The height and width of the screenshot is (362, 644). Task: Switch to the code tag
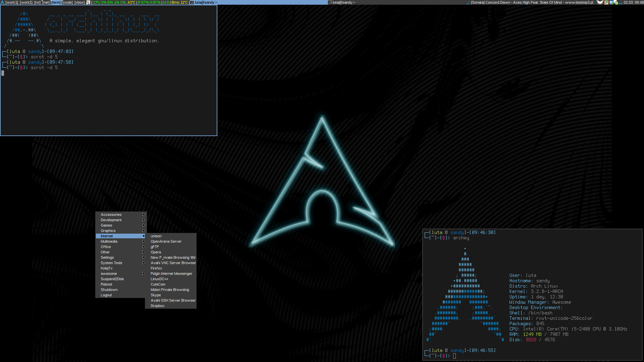67,2
